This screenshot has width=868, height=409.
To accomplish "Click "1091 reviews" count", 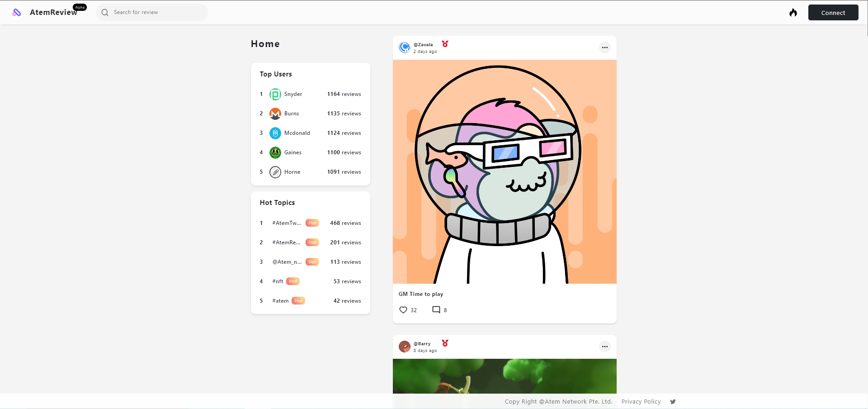I will coord(344,172).
